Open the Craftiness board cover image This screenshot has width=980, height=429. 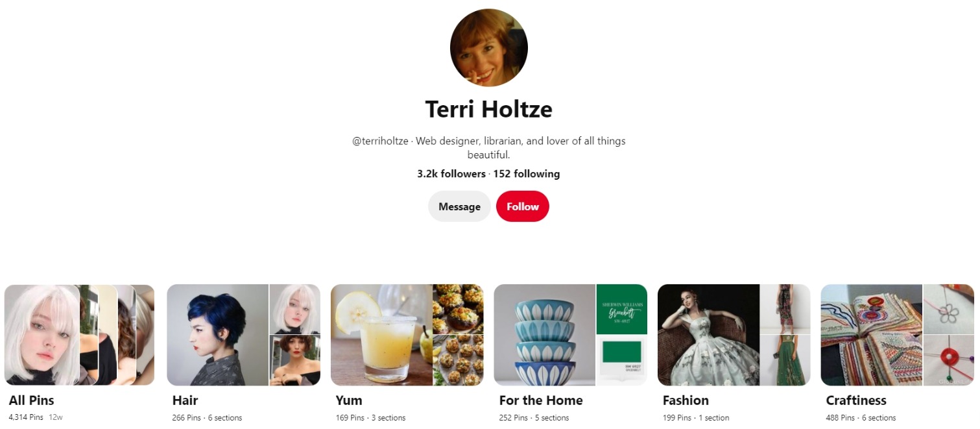point(898,334)
